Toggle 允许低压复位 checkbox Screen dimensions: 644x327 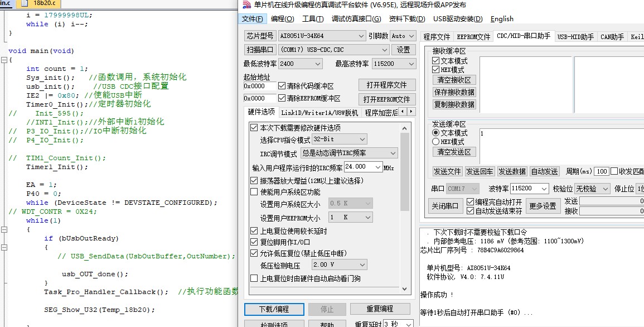pos(254,253)
